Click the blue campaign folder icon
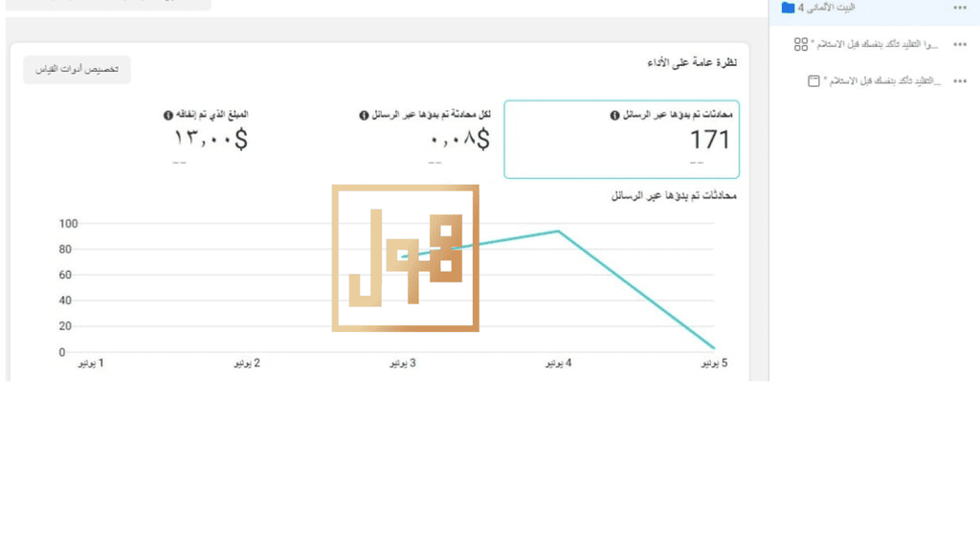This screenshot has width=980, height=552. click(788, 8)
